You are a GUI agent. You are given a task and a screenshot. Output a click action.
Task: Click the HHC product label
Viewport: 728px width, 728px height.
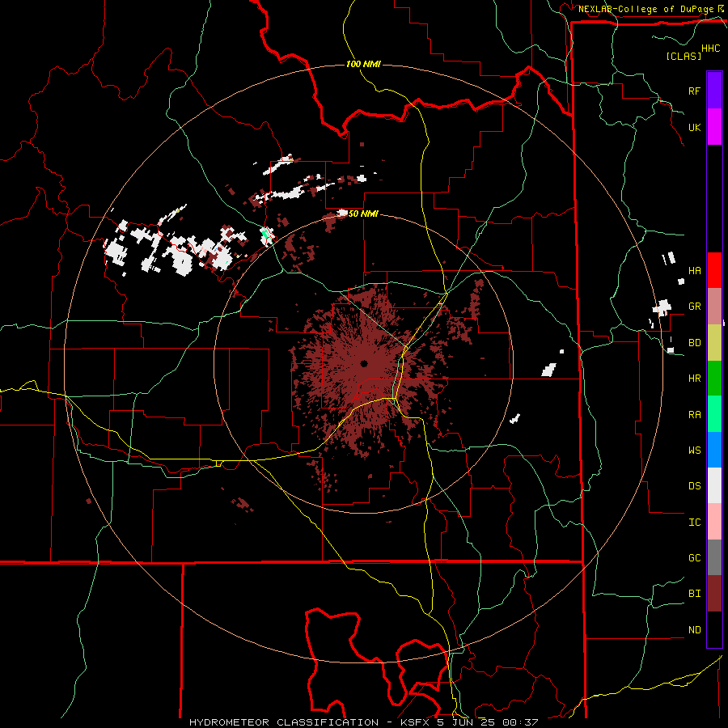[711, 49]
